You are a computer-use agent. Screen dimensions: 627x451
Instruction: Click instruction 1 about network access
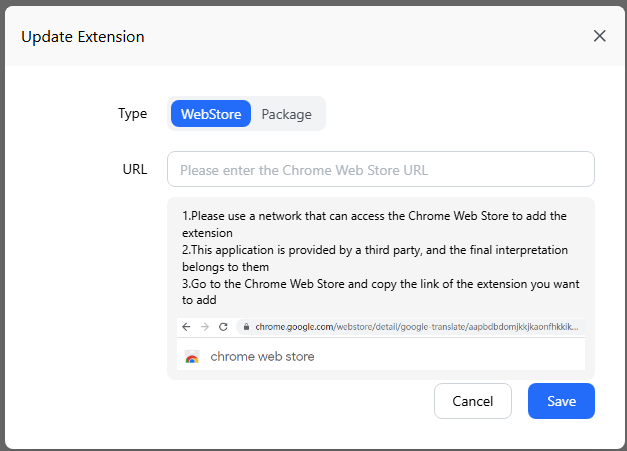[374, 224]
